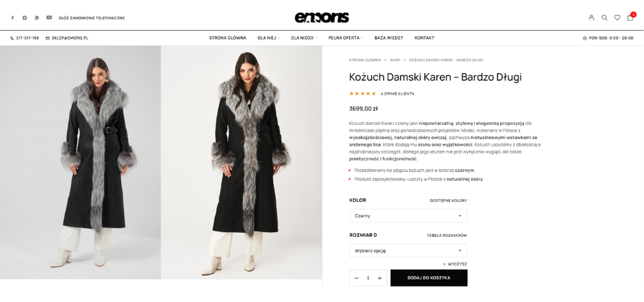Image resolution: width=644 pixels, height=302 pixels.
Task: Decrease quantity with the minus button
Action: point(356,278)
